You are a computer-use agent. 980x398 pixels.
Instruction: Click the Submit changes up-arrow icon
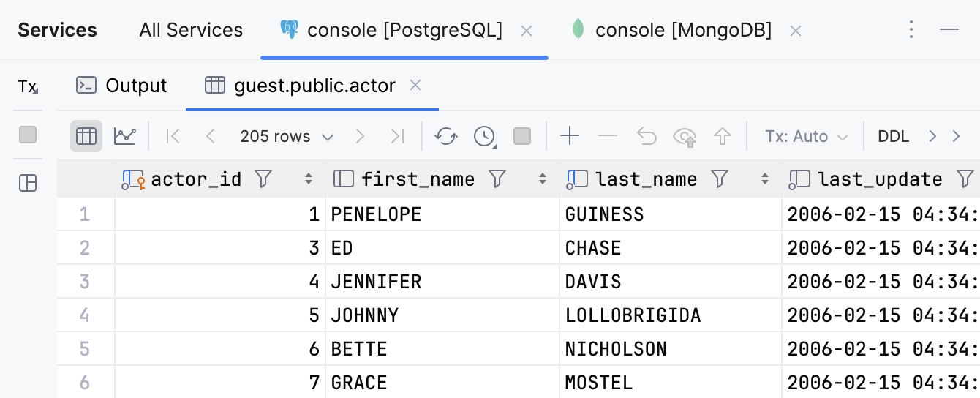[x=723, y=136]
